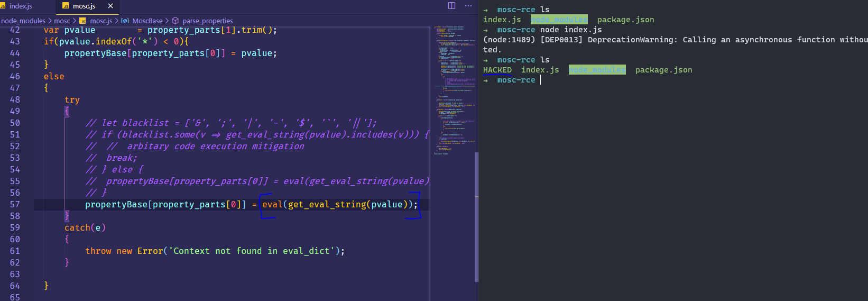Click 'catch(e)' on line 59
This screenshot has width=868, height=301.
click(x=85, y=227)
